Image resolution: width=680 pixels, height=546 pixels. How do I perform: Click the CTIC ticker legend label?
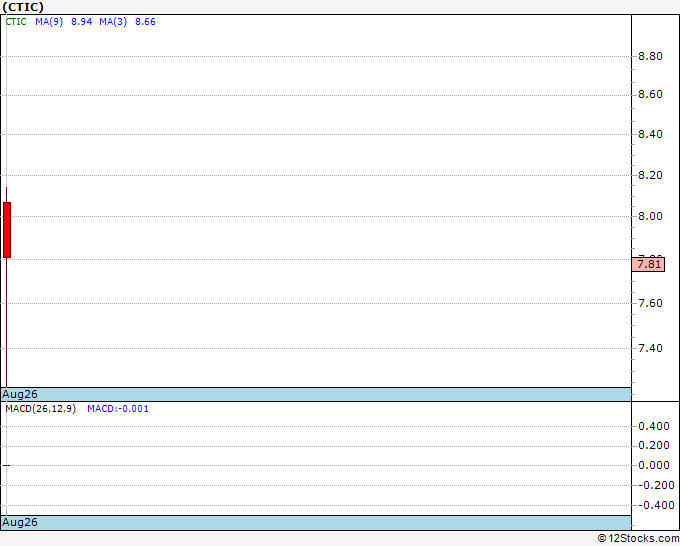point(16,22)
